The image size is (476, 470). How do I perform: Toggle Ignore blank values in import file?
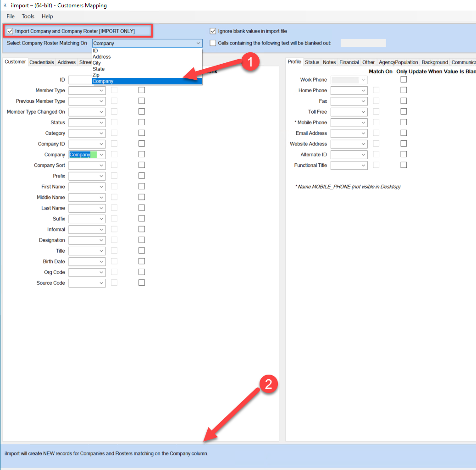[213, 31]
